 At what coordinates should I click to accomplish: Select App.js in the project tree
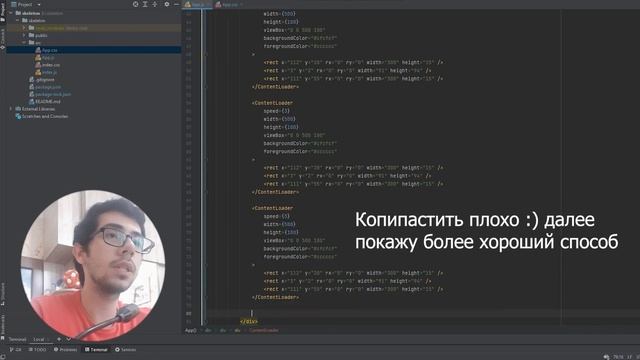click(48, 58)
